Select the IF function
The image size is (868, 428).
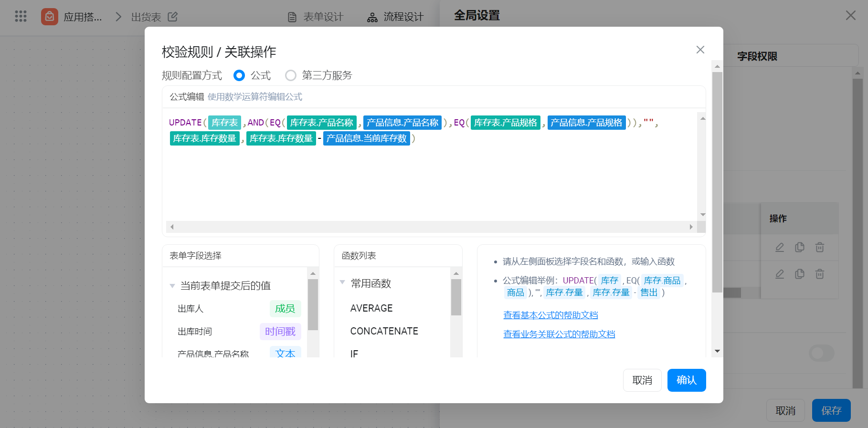click(354, 354)
